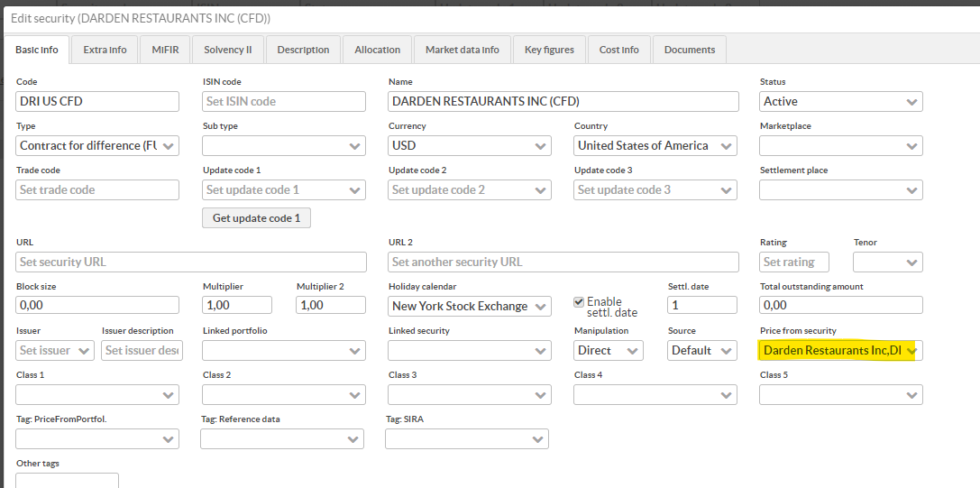Expand the Linked security dropdown
The width and height of the screenshot is (980, 488).
(x=470, y=350)
